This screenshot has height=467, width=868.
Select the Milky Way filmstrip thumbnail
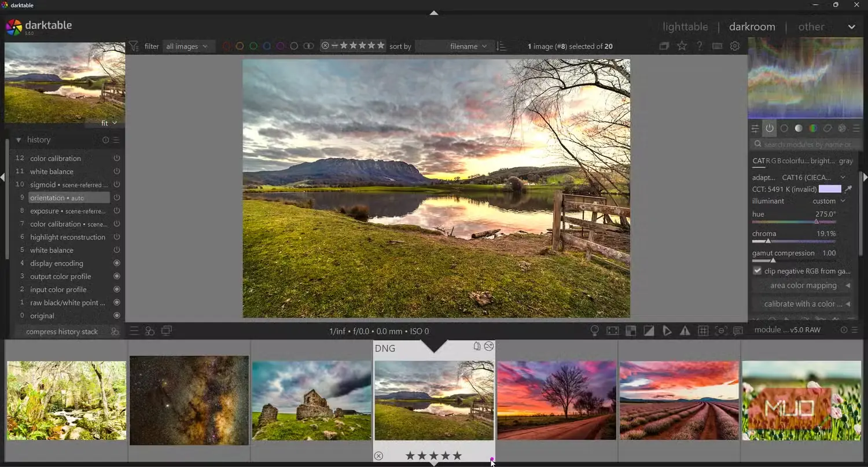pyautogui.click(x=189, y=400)
